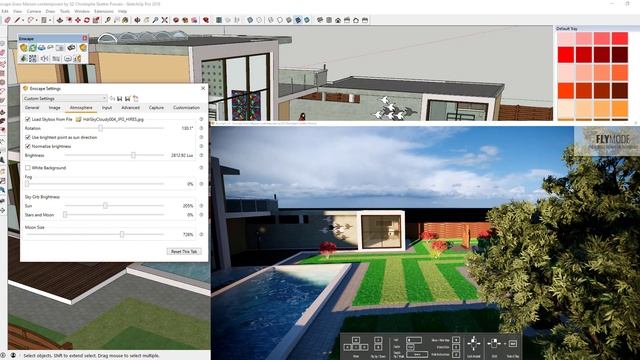The width and height of the screenshot is (640, 360).
Task: Click the Zoom Extents icon
Action: (164, 20)
